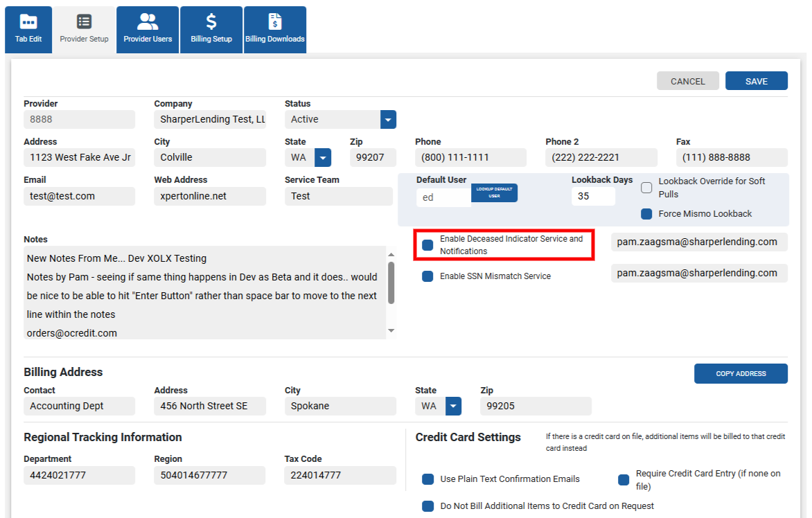
Task: Click the Company field SharperLending Test
Action: pos(210,120)
